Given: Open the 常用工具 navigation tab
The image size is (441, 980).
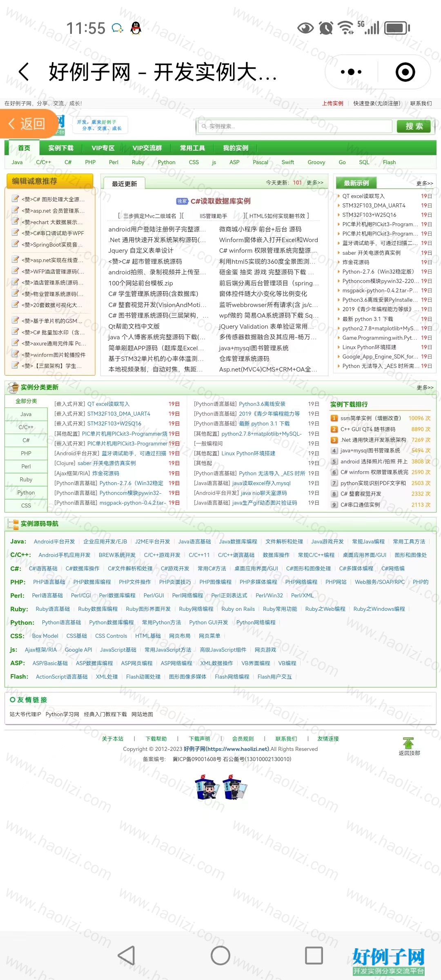Looking at the screenshot, I should click(x=192, y=148).
